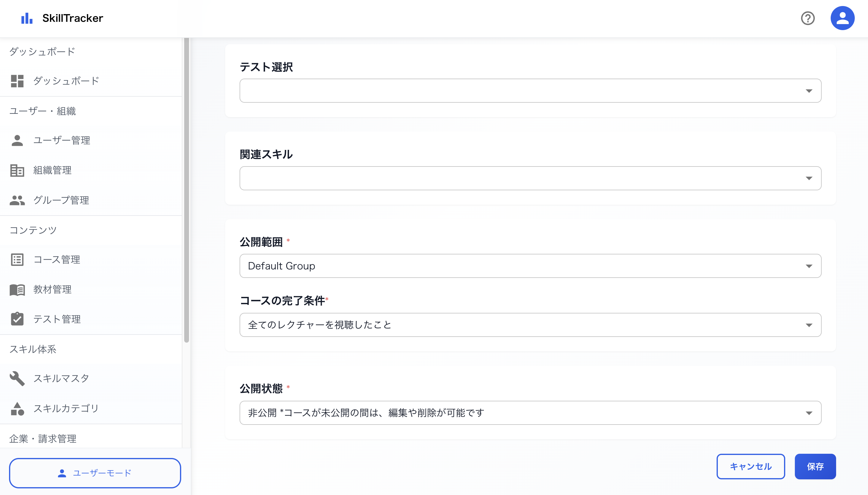The width and height of the screenshot is (868, 495).
Task: Open the user profile avatar icon
Action: (x=842, y=18)
